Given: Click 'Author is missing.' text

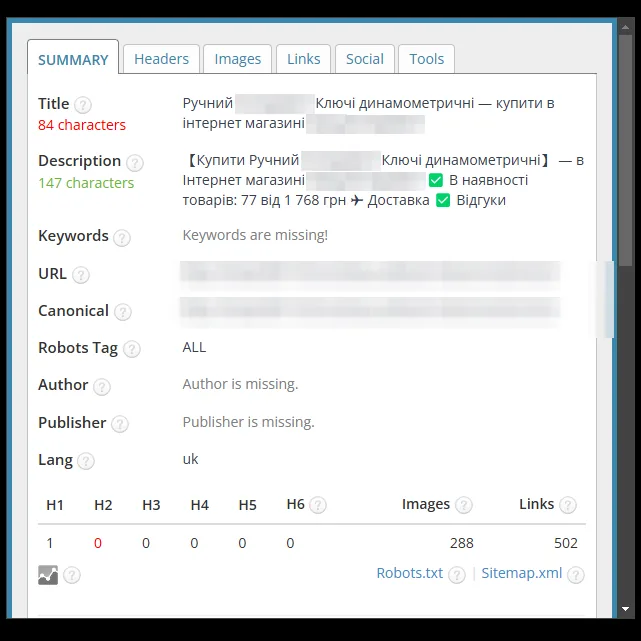Looking at the screenshot, I should (240, 384).
